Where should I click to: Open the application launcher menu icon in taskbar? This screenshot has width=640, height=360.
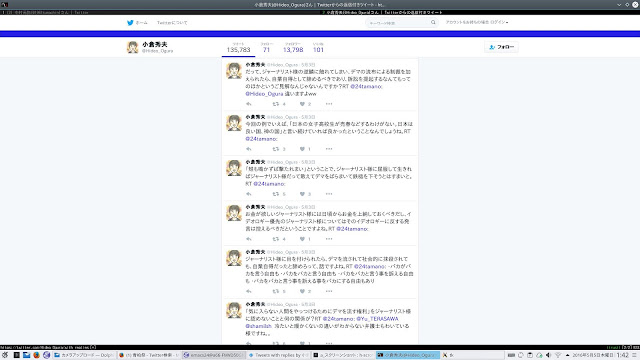5,355
